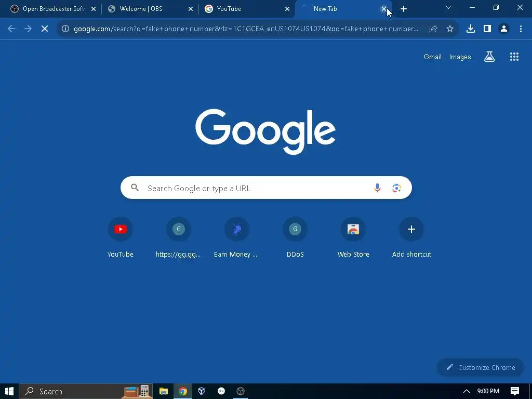Open File Explorer from the taskbar
Image resolution: width=532 pixels, height=399 pixels.
pyautogui.click(x=164, y=391)
